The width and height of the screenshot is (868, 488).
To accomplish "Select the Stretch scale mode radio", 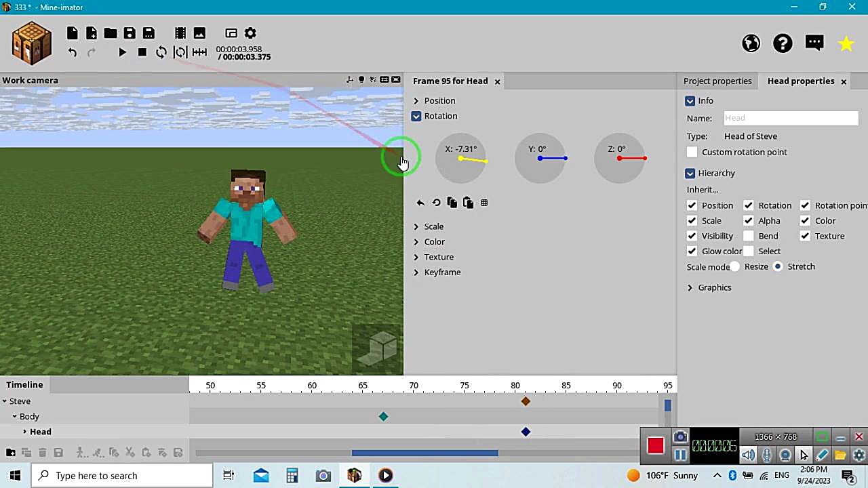I will pos(778,266).
